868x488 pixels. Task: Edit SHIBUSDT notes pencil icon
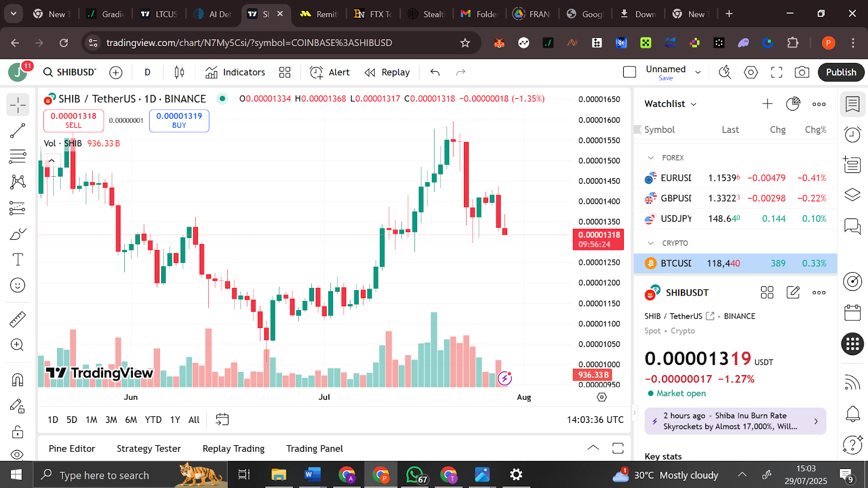[x=793, y=293]
